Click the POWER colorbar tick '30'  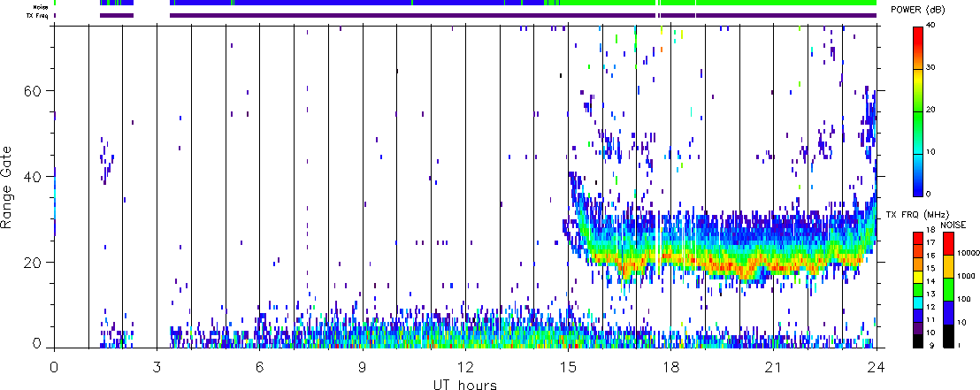pos(932,69)
